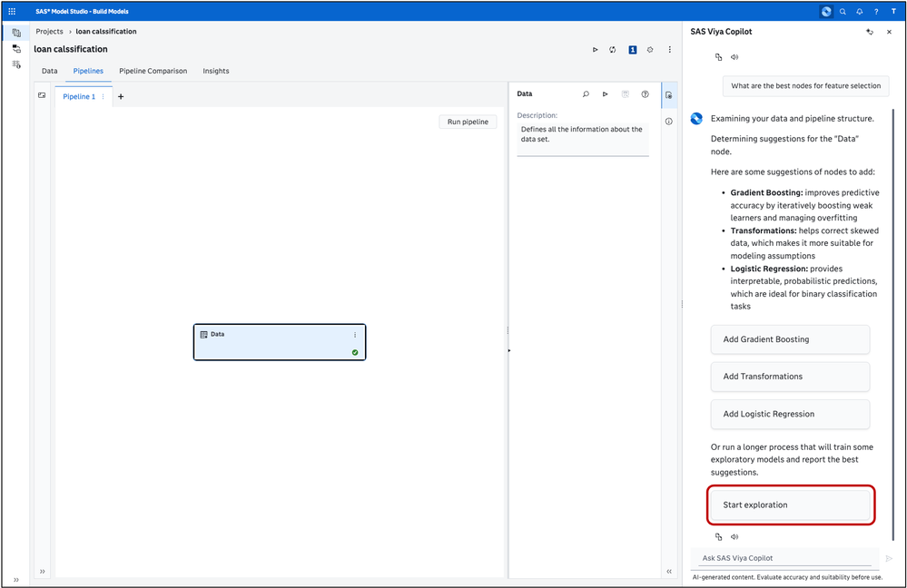Click the Copilot new chat icon
Screen dimensions: 907x588
pyautogui.click(x=870, y=32)
